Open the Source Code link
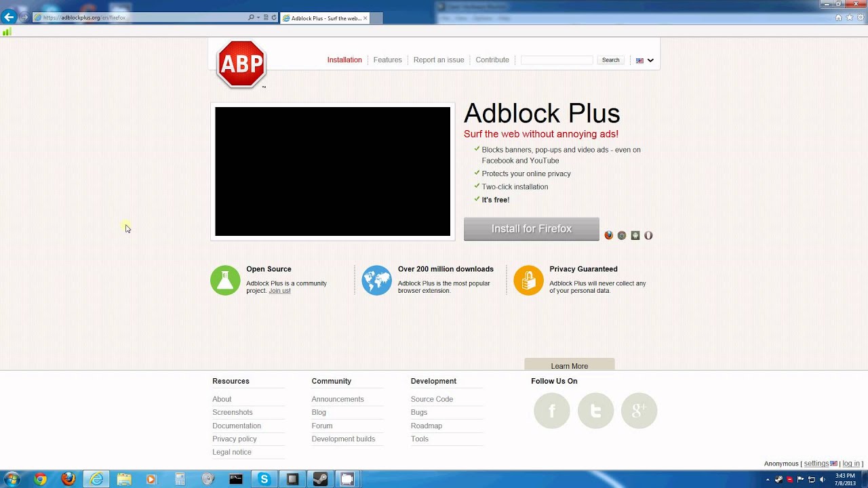Viewport: 868px width, 488px height. point(432,399)
